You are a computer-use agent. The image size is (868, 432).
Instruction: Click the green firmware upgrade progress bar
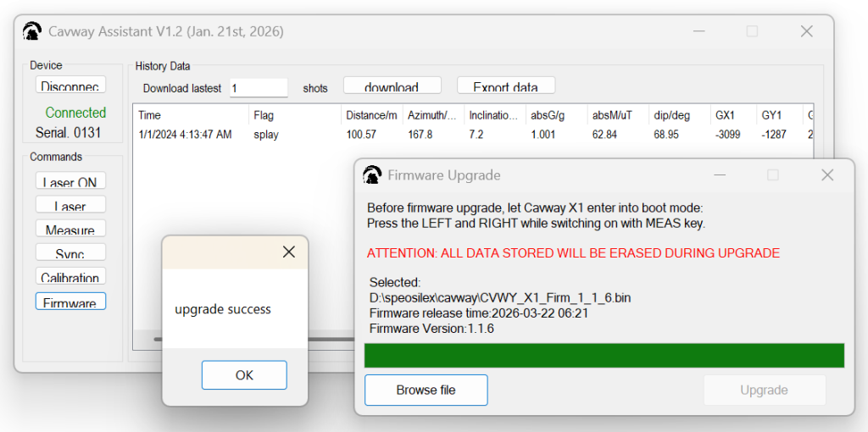coord(604,356)
